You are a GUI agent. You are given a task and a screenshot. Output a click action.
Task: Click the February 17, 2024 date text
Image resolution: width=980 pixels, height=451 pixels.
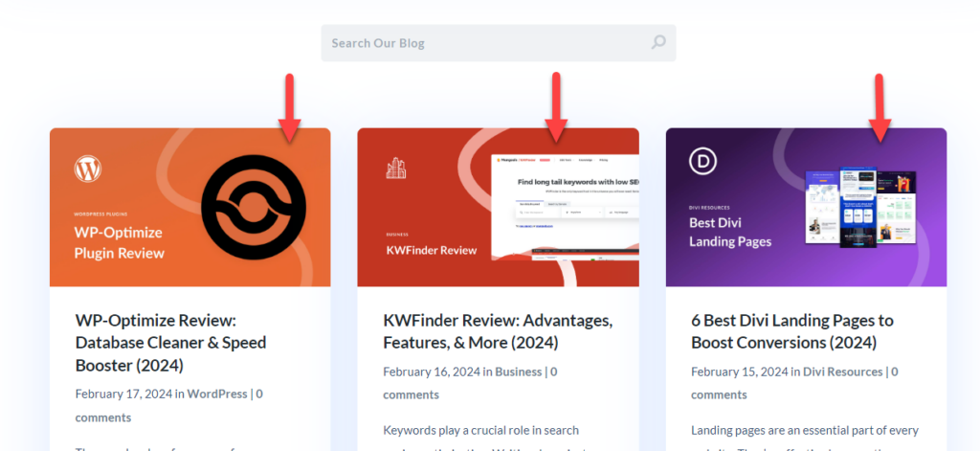123,395
